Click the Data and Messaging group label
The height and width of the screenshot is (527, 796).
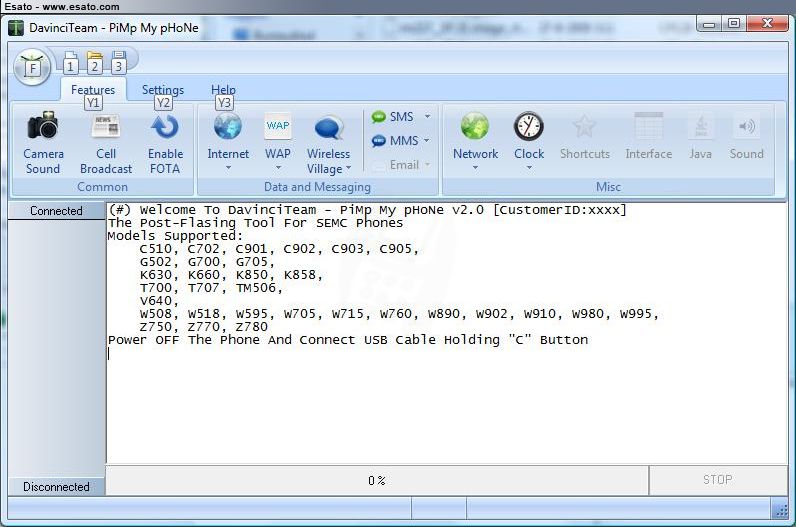click(x=317, y=187)
